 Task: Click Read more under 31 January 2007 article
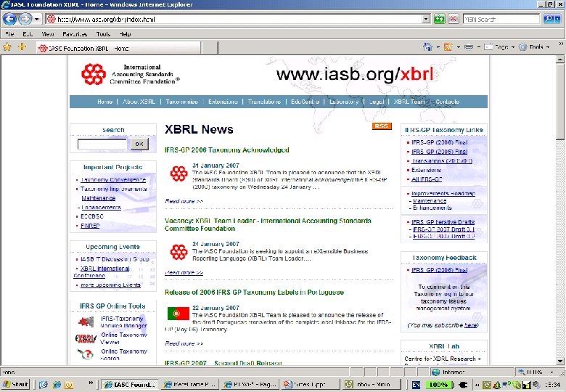pyautogui.click(x=184, y=201)
